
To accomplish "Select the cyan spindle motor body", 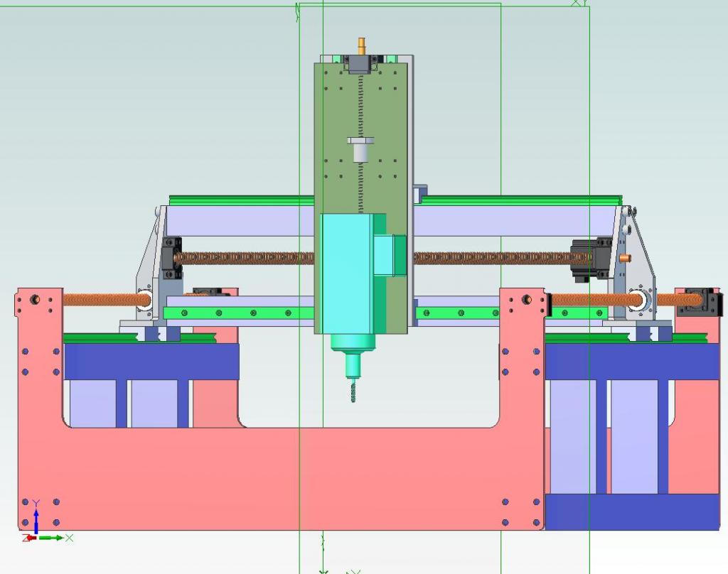I will 346,274.
